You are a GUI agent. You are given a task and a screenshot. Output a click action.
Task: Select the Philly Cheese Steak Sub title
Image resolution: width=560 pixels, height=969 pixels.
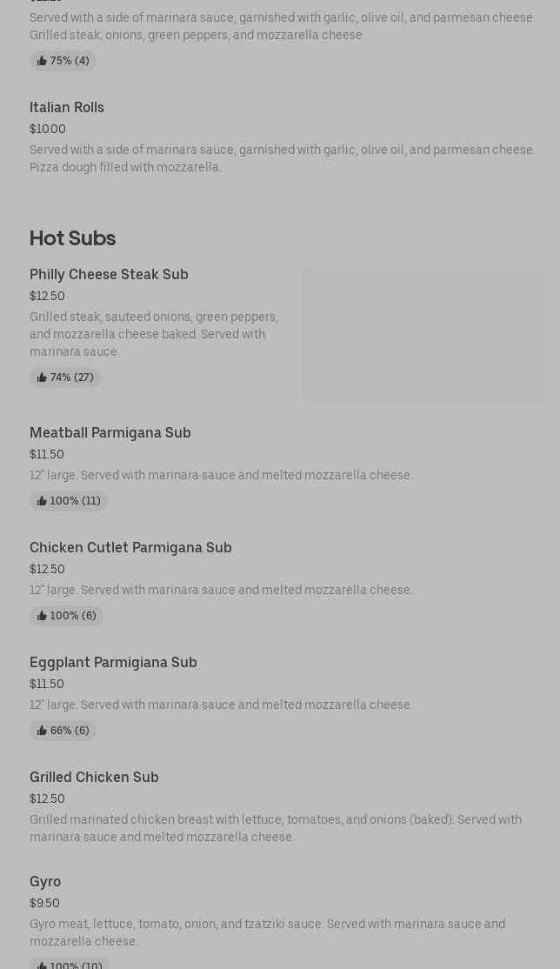click(x=109, y=275)
